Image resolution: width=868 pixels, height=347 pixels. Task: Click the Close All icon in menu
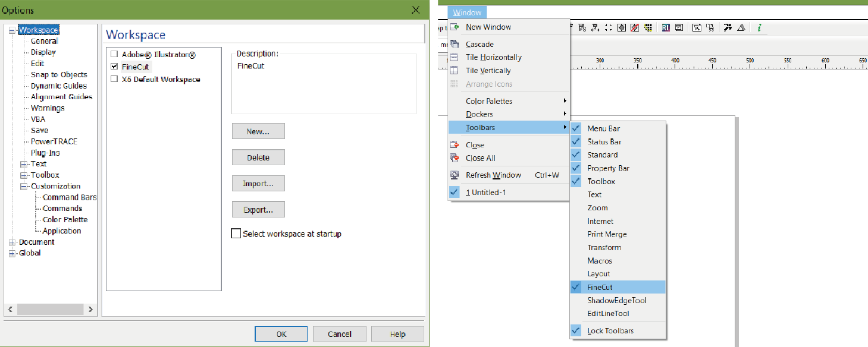pyautogui.click(x=455, y=158)
